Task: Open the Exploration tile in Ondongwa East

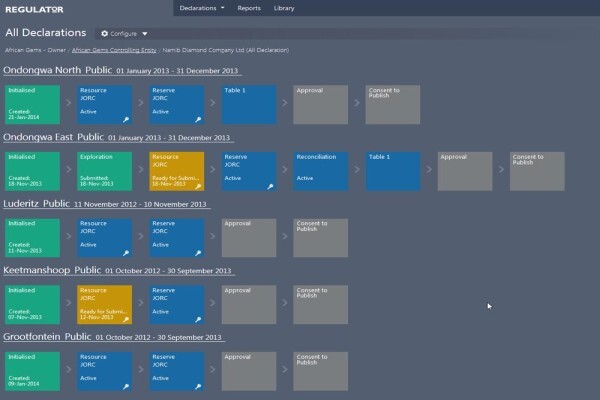Action: click(x=104, y=171)
